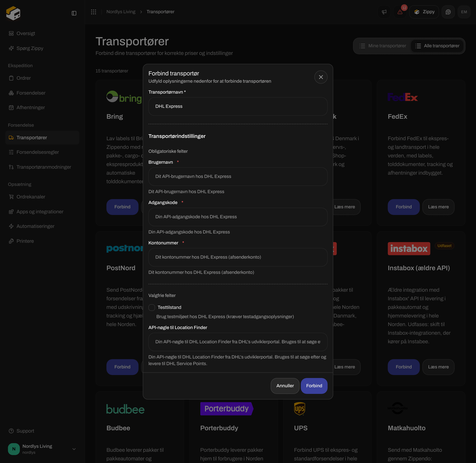This screenshot has width=476, height=463.
Task: Enable the Testtilstand checkbox
Action: [152, 307]
